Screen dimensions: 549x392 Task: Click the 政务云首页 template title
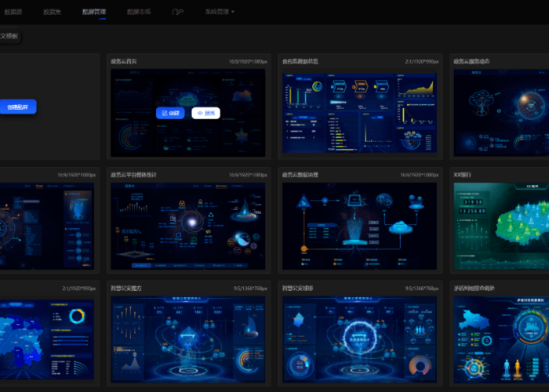click(x=124, y=61)
